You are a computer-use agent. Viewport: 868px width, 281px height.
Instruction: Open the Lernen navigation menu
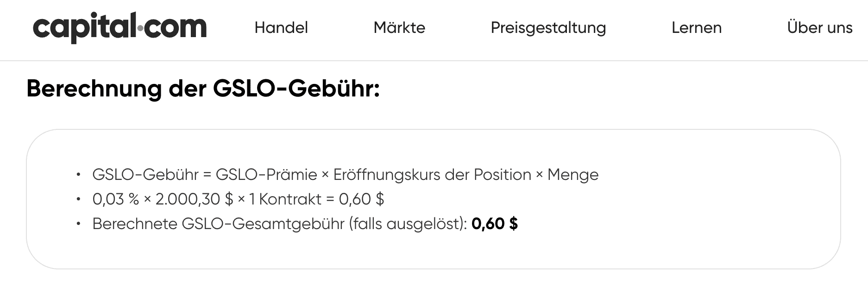(697, 28)
